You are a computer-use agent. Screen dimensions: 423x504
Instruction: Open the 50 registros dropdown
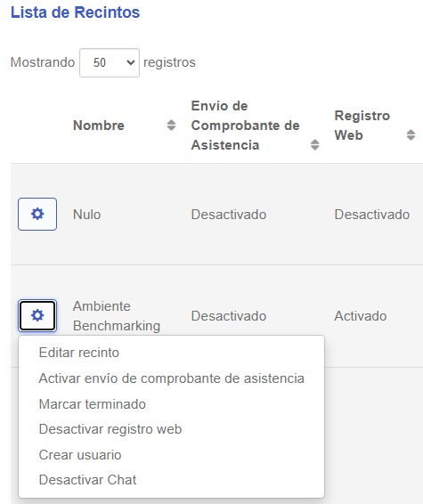coord(110,62)
